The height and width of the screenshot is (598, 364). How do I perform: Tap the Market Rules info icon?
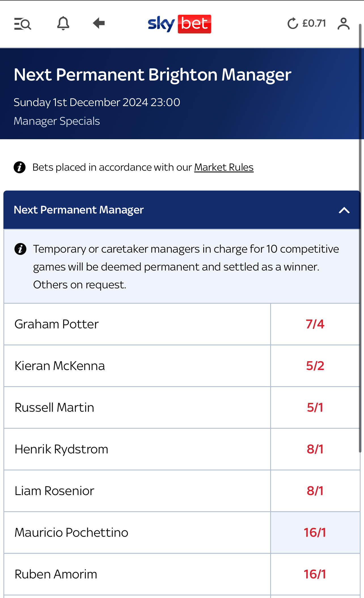click(x=20, y=167)
